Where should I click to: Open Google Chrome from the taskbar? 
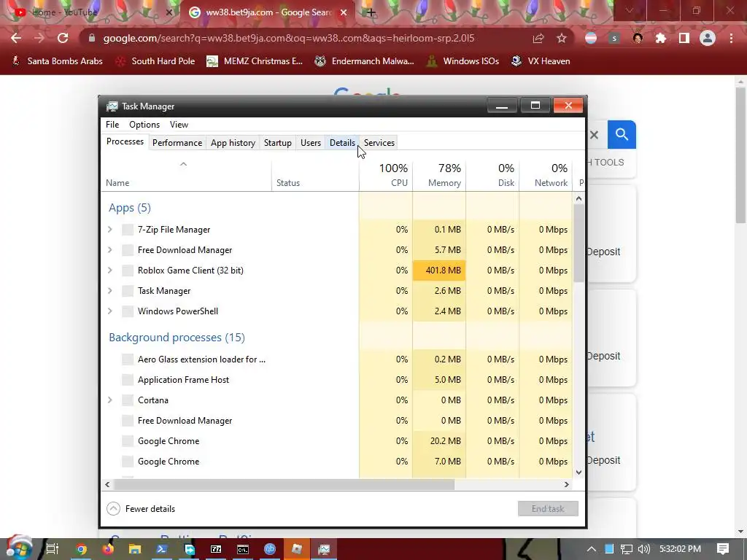[82, 549]
